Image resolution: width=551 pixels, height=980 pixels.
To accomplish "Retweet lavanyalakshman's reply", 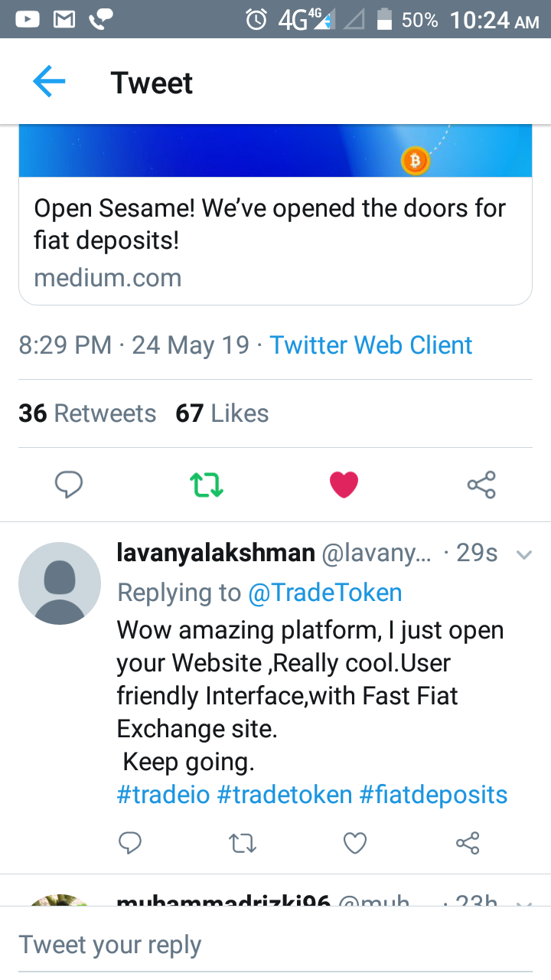I will point(243,844).
